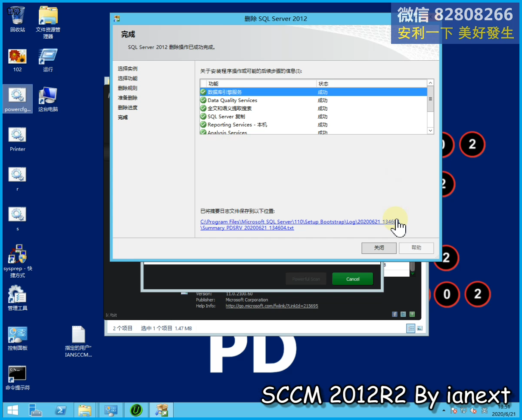Click the Powerful Scan button in IObit

(x=306, y=279)
